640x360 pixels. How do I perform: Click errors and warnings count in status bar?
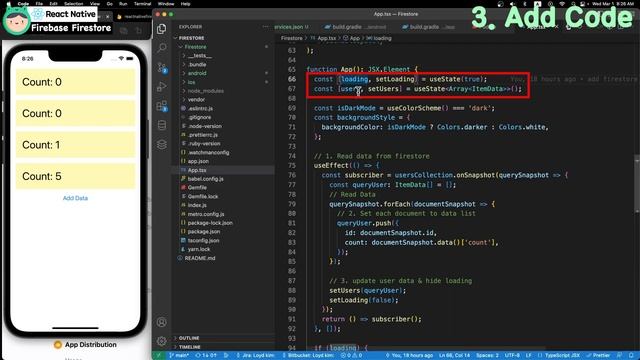coord(351,356)
